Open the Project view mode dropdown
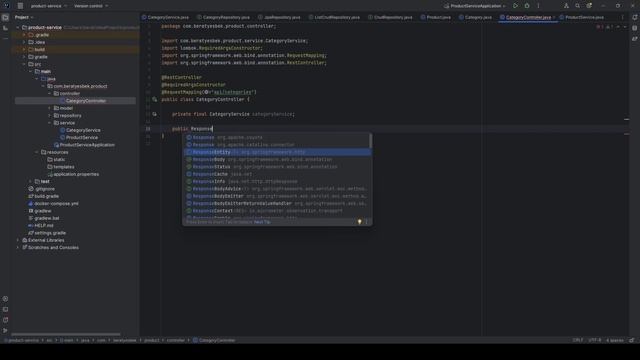Screen dimensions: 640x360 (24, 18)
